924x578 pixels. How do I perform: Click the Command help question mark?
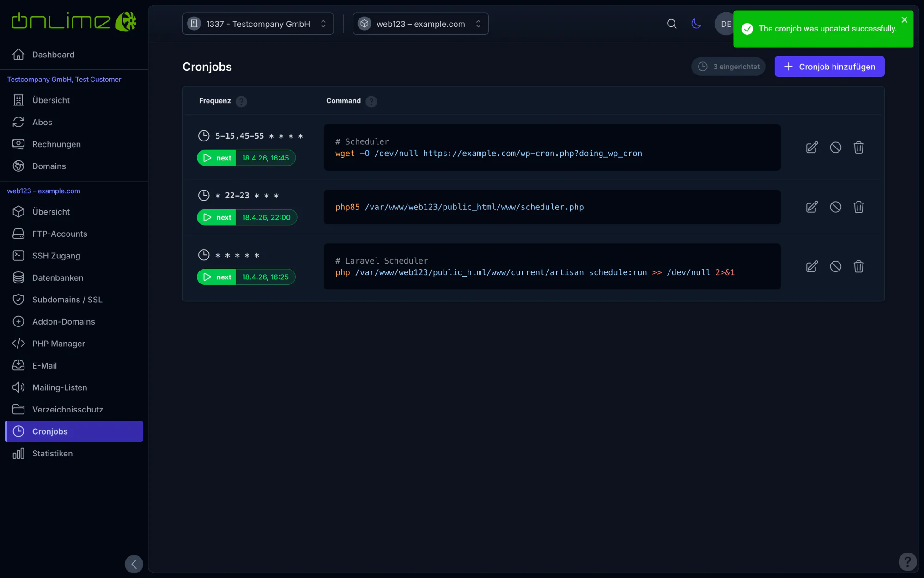tap(371, 101)
